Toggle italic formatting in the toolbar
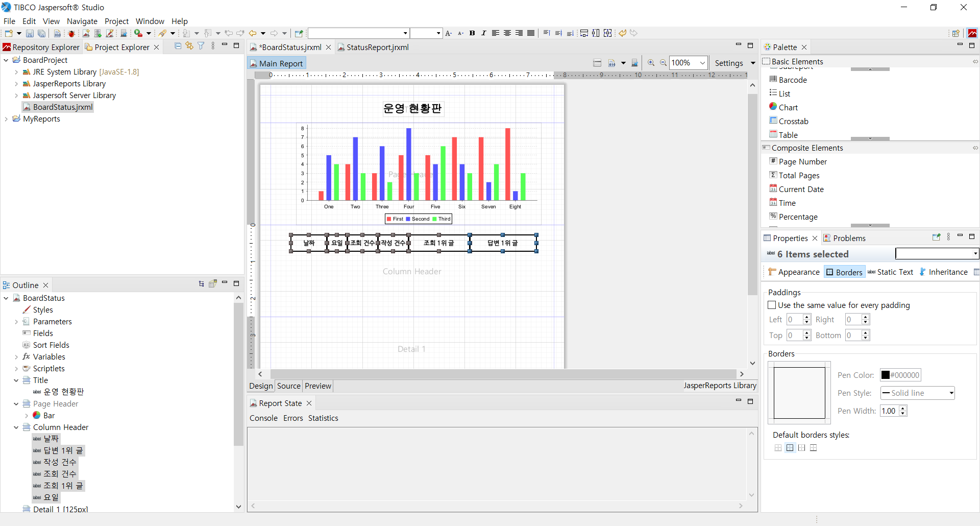 tap(483, 33)
